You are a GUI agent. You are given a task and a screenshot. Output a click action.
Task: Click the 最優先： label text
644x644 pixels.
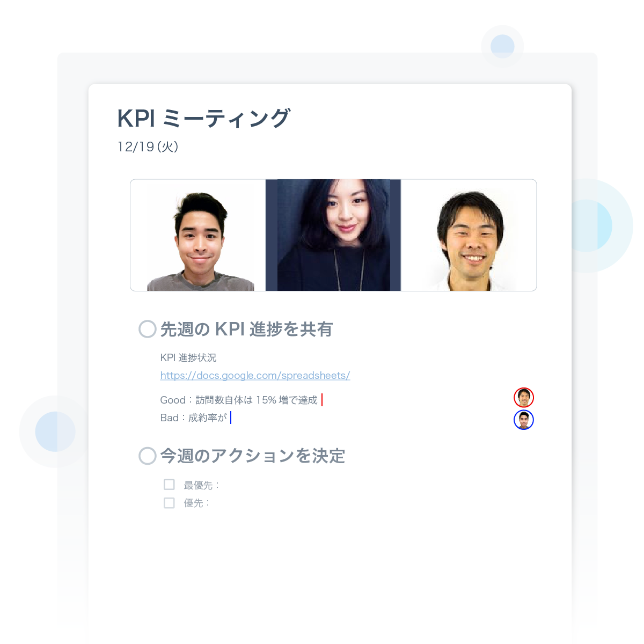(202, 485)
